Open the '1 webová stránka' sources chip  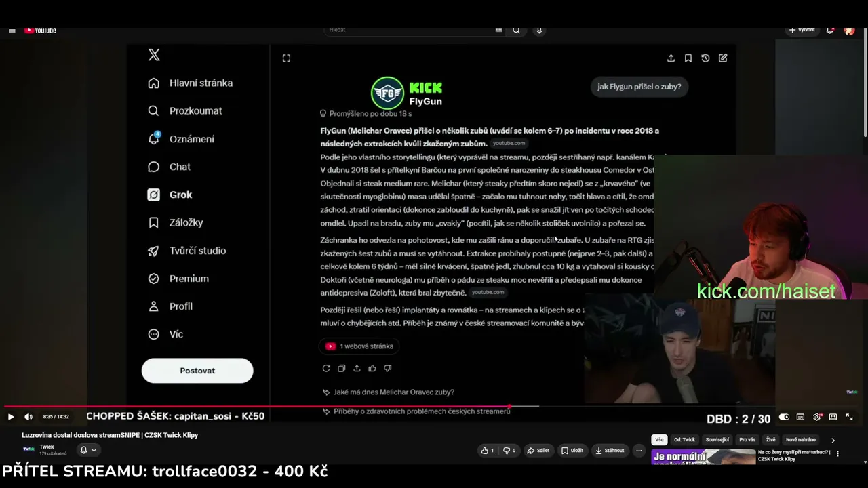[x=359, y=346]
